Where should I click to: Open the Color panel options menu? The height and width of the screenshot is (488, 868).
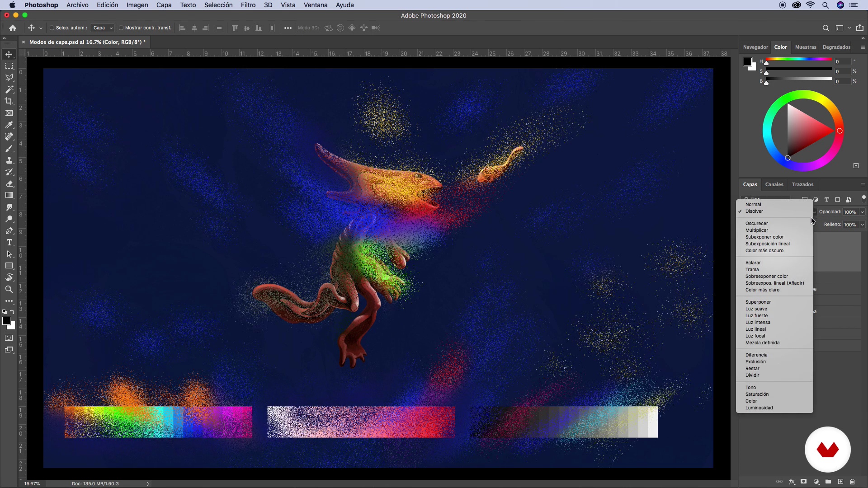coord(863,47)
